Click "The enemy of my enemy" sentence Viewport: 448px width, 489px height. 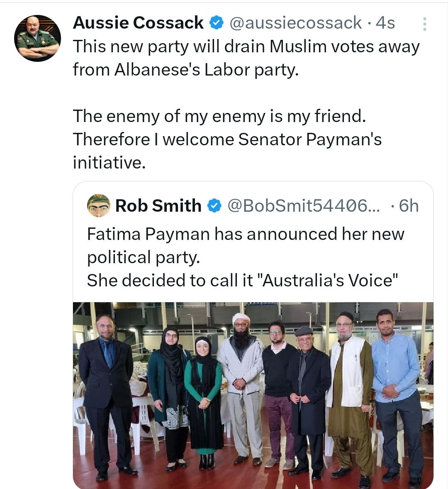[x=219, y=116]
